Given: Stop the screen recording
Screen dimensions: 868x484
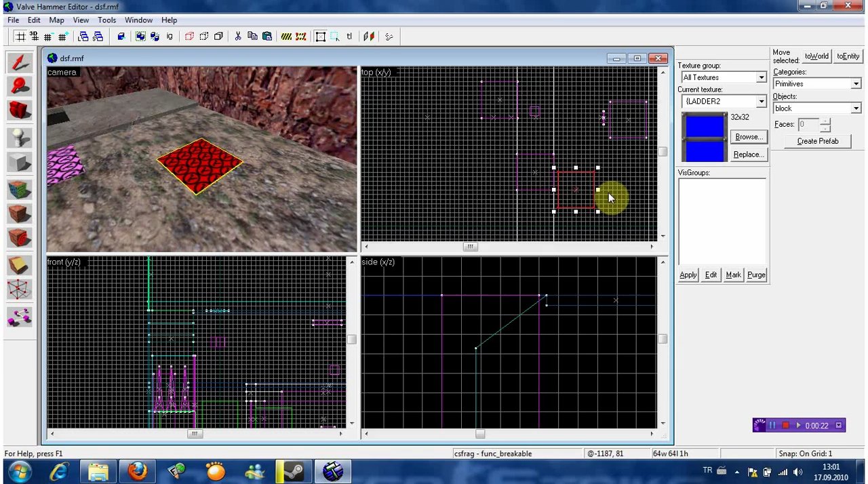Looking at the screenshot, I should pyautogui.click(x=785, y=426).
